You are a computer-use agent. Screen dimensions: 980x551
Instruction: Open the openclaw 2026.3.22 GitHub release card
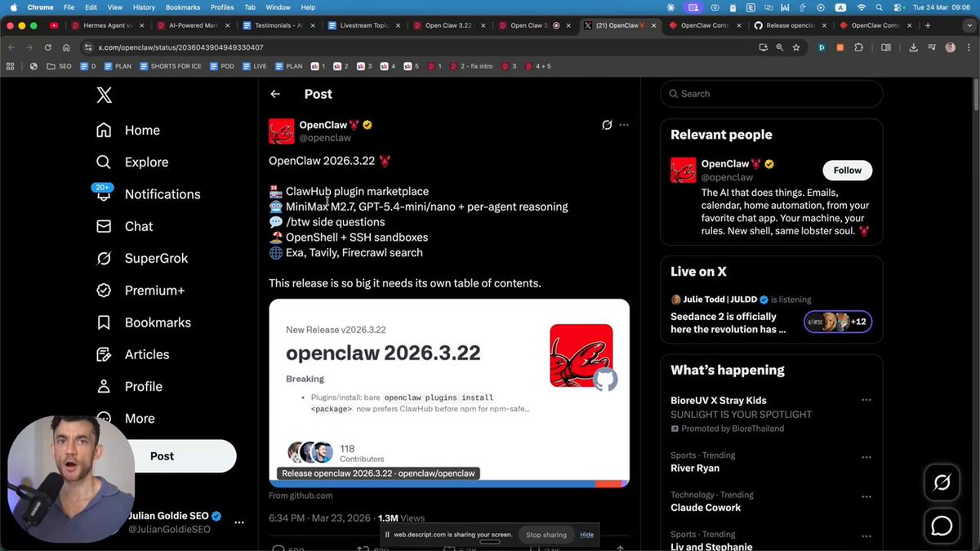point(448,392)
